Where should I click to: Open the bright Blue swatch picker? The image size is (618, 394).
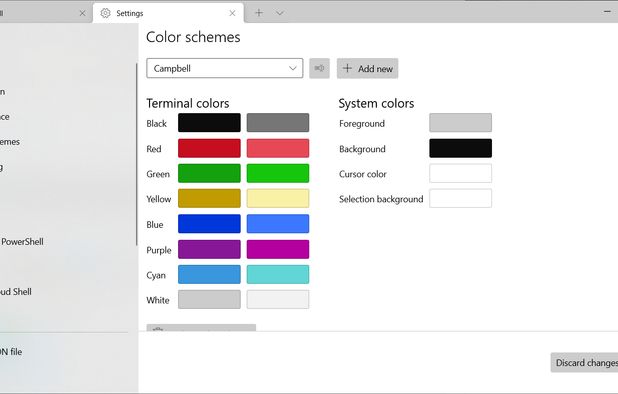(278, 224)
